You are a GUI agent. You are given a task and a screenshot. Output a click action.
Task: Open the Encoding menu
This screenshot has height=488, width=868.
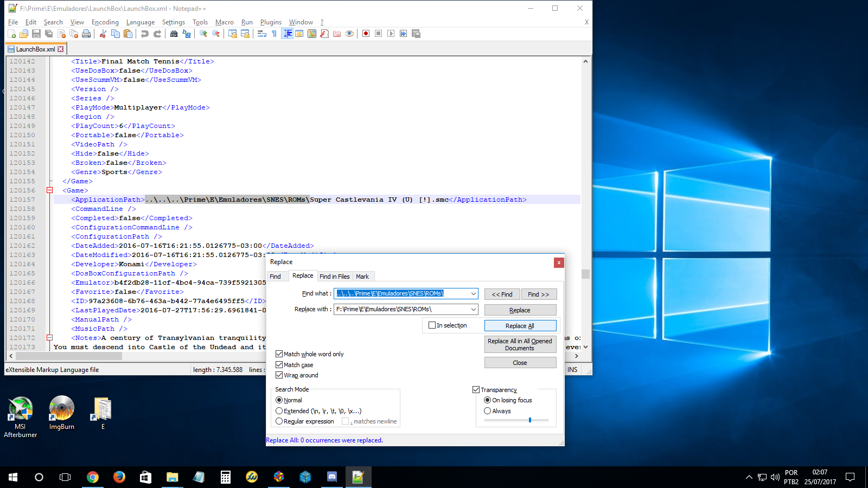(x=105, y=22)
